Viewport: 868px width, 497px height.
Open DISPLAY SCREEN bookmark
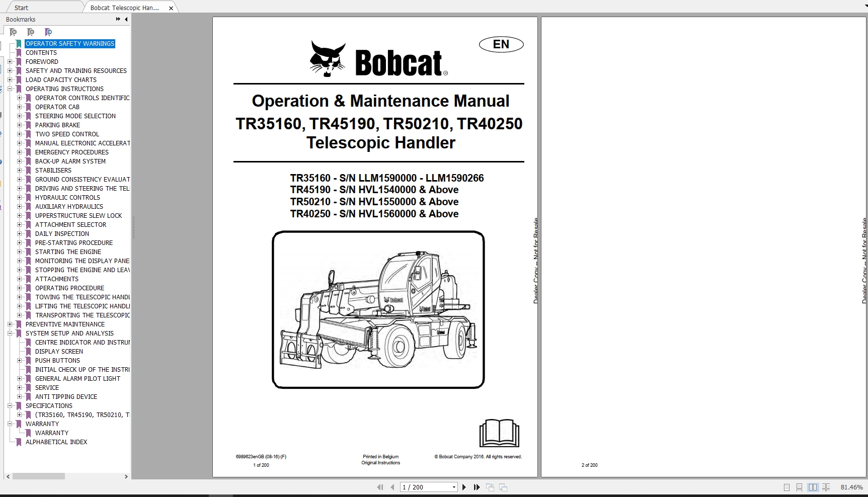(x=59, y=352)
